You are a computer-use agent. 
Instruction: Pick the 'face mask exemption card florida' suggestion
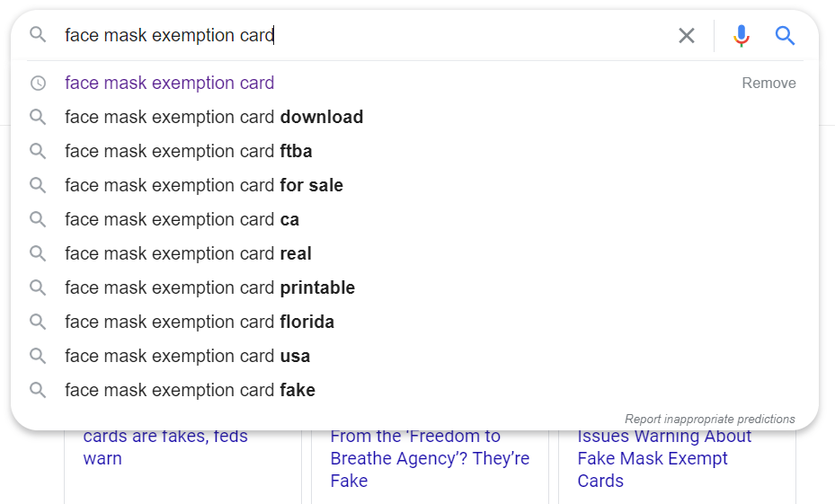click(415, 322)
